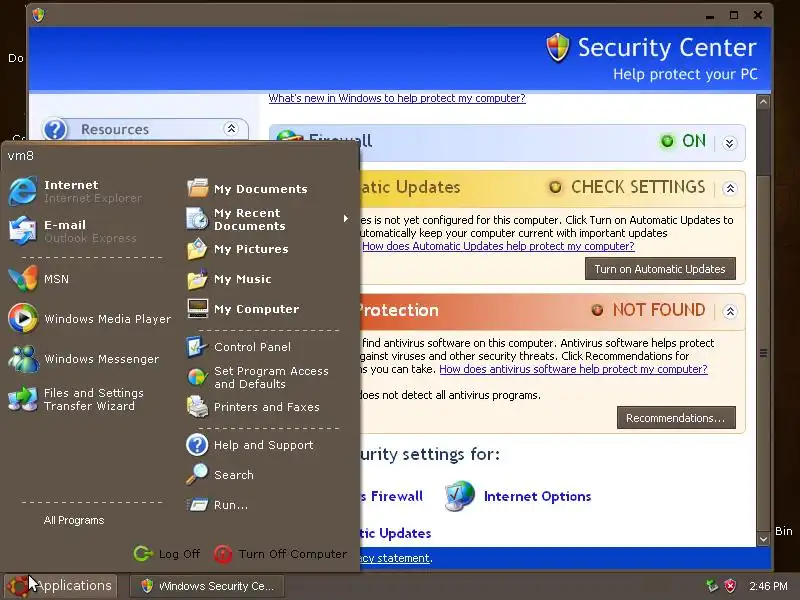Expand the Firewall section chevron
Screen dimensions: 800x600
[x=730, y=143]
